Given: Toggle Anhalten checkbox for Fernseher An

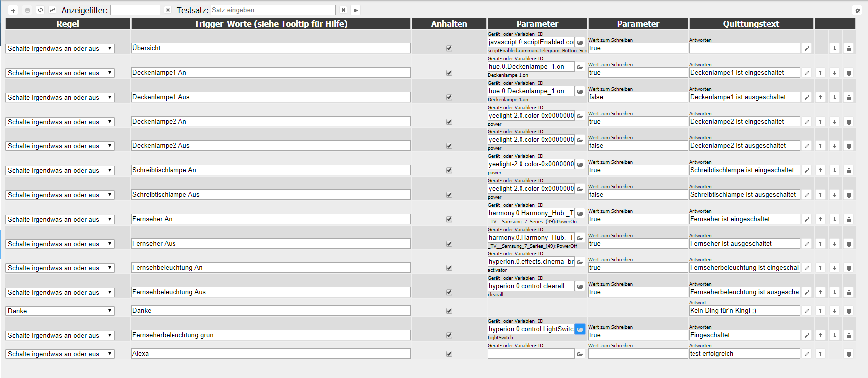Looking at the screenshot, I should pos(449,219).
